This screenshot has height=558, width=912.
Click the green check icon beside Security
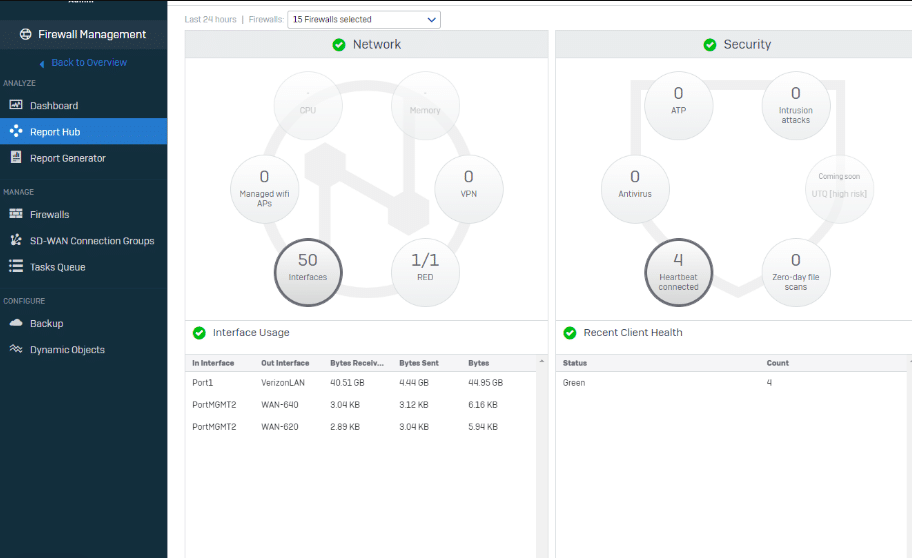710,45
